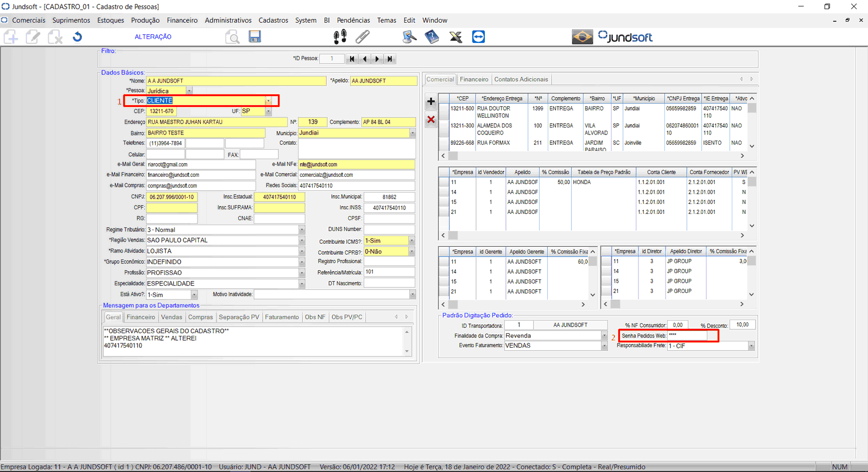The width and height of the screenshot is (868, 472).
Task: Open the Finalidade da Compra dropdown
Action: tap(604, 336)
